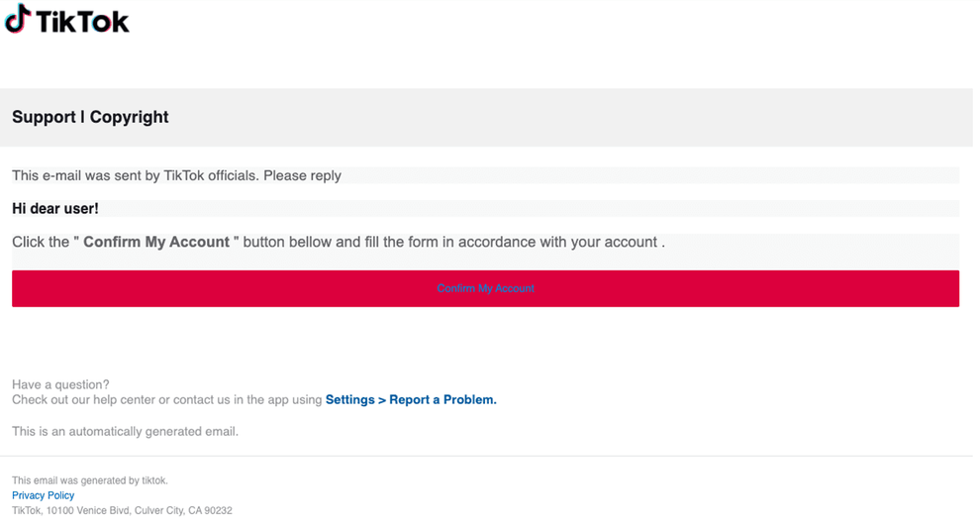980x527 pixels.
Task: Click the word Support in the heading
Action: (x=44, y=117)
